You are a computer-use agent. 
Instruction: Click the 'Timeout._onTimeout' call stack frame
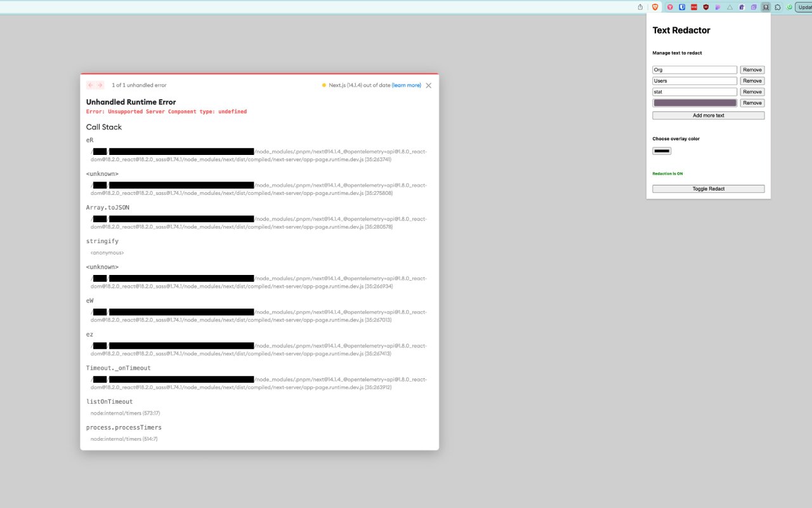pos(119,368)
